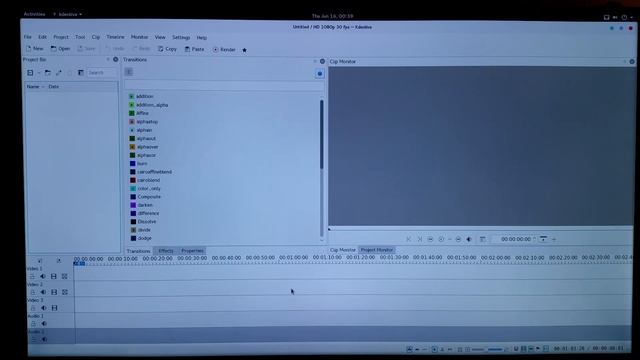Viewport: 640px width, 360px height.
Task: Click the Play button in Clip Monitor
Action: pos(441,239)
